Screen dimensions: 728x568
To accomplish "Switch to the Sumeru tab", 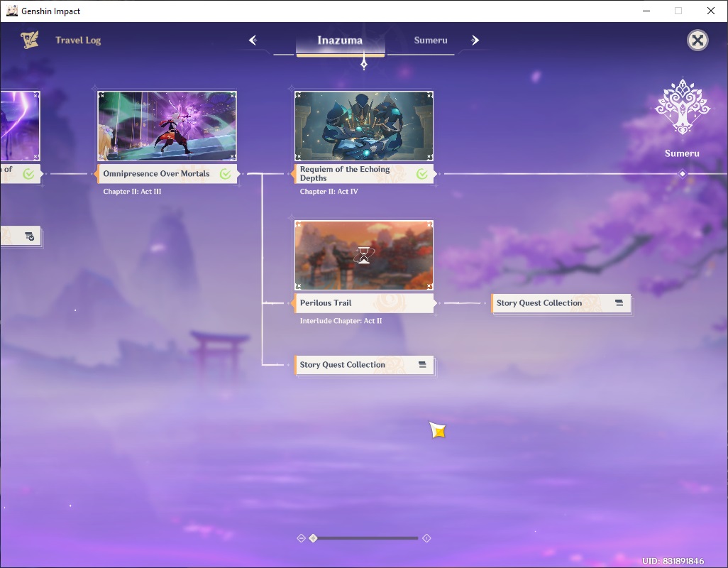I will (x=431, y=40).
